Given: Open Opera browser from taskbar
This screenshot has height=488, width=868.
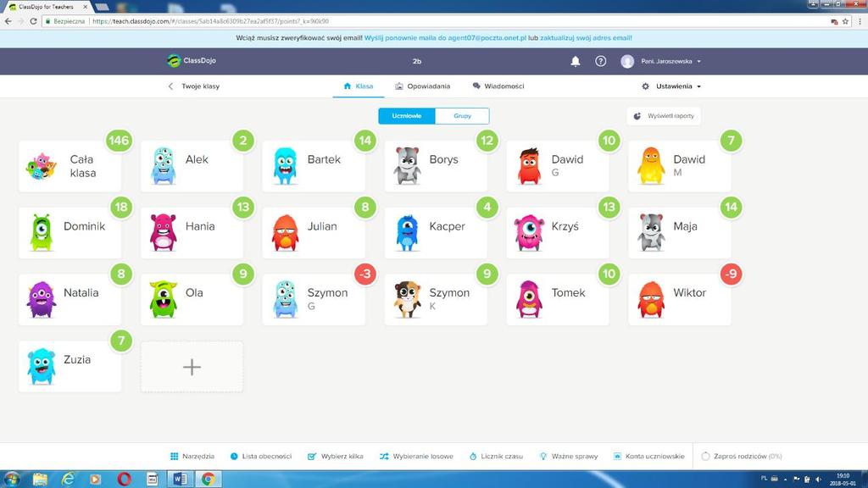Looking at the screenshot, I should tap(124, 480).
